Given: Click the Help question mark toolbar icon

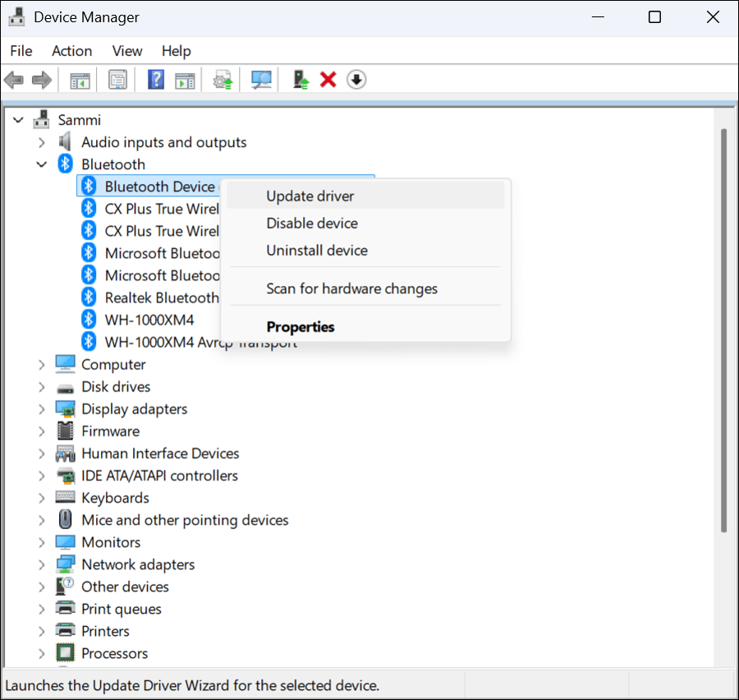Looking at the screenshot, I should [156, 80].
